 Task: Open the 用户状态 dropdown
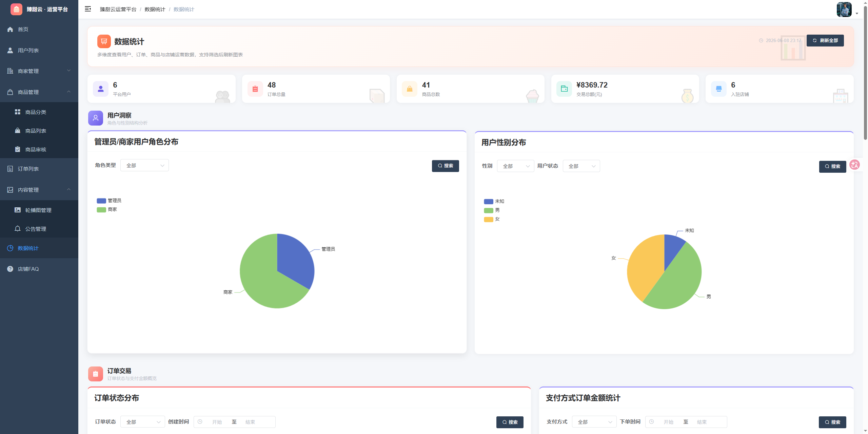click(x=581, y=166)
